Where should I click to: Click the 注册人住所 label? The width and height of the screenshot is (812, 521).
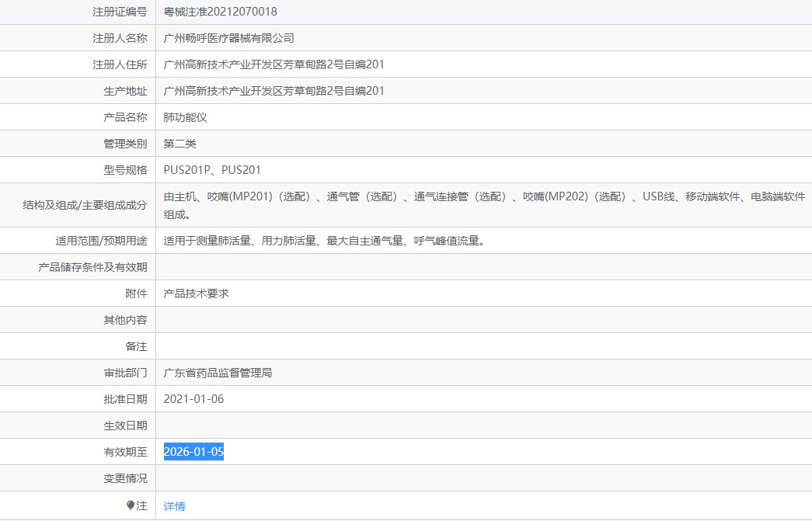click(x=120, y=64)
